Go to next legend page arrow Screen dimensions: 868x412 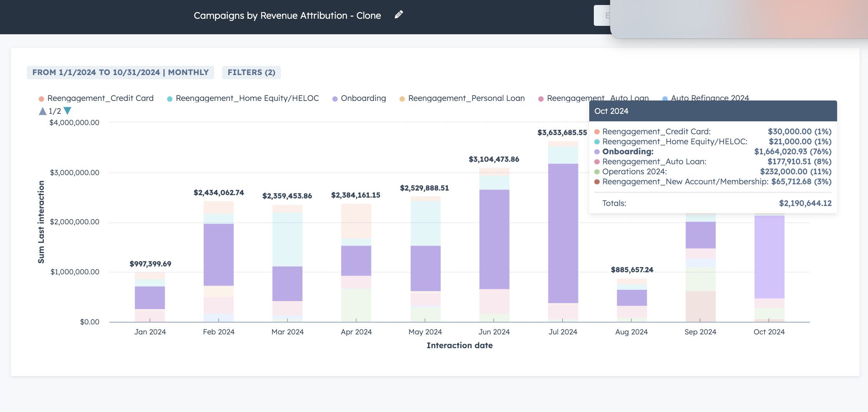click(x=68, y=111)
